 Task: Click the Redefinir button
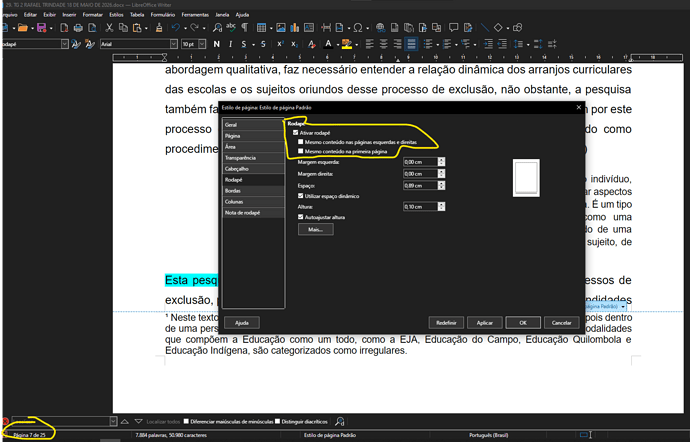click(x=446, y=323)
